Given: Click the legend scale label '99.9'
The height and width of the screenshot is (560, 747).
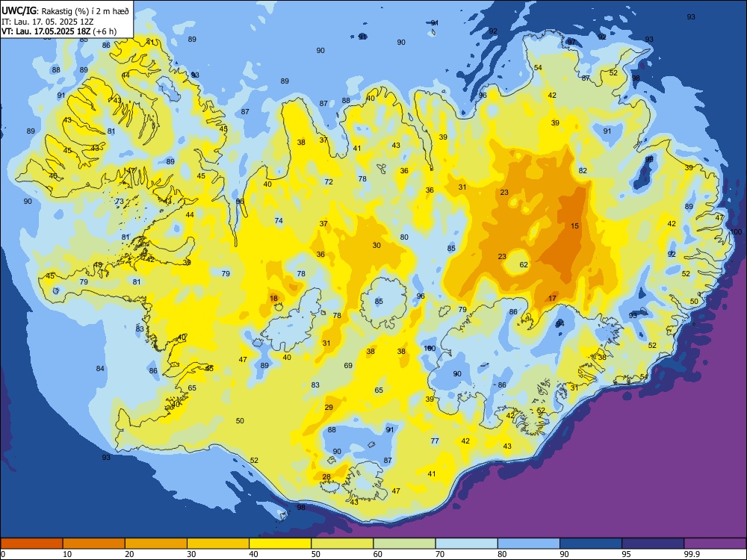Looking at the screenshot, I should [691, 554].
